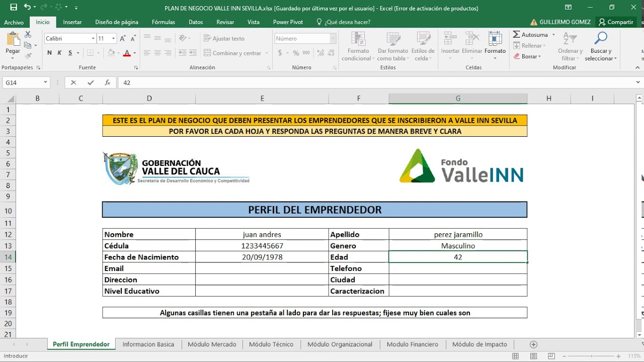The width and height of the screenshot is (644, 362).
Task: Toggle Ajustar texto wrap text
Action: [x=224, y=39]
